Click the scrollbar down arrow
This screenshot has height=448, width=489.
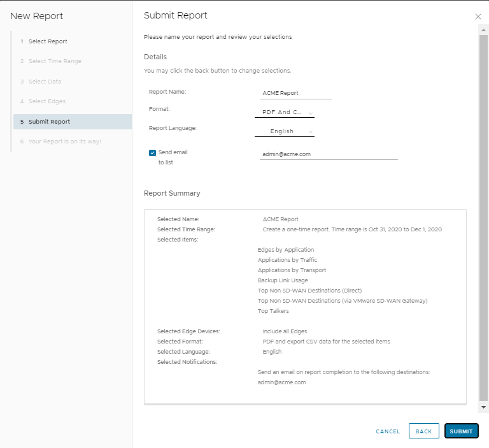pos(483,407)
